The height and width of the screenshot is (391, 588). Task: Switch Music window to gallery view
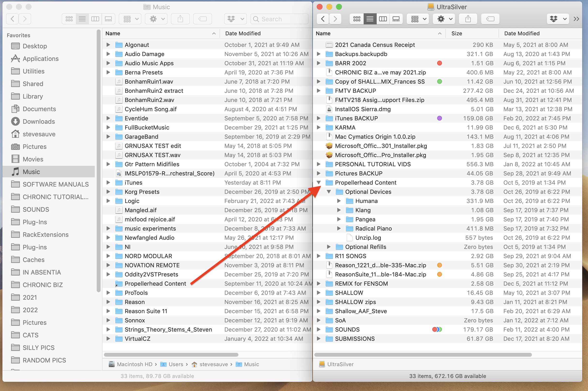[108, 19]
